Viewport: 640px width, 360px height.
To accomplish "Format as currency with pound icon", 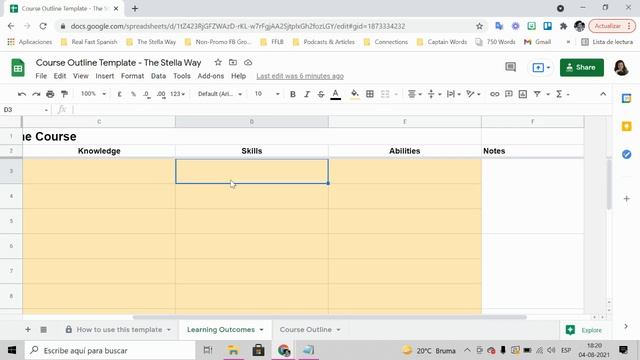I will coord(120,94).
